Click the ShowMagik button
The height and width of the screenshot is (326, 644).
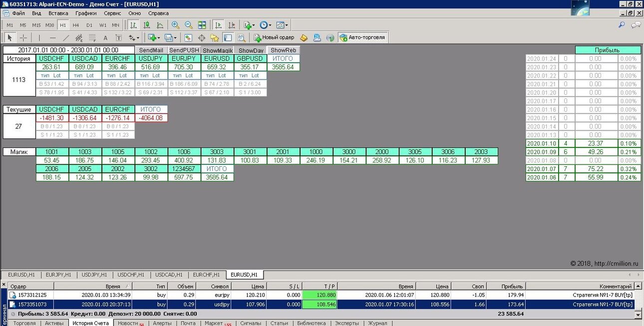point(218,50)
